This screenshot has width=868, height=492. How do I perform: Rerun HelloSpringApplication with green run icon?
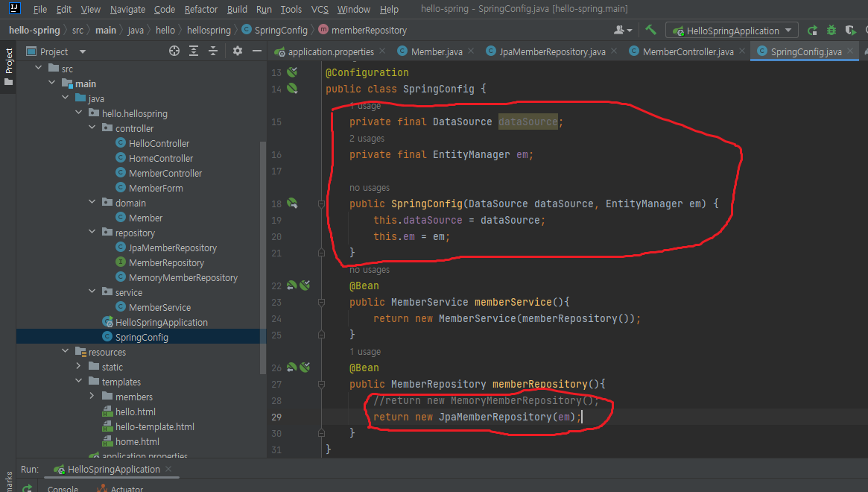click(x=812, y=31)
